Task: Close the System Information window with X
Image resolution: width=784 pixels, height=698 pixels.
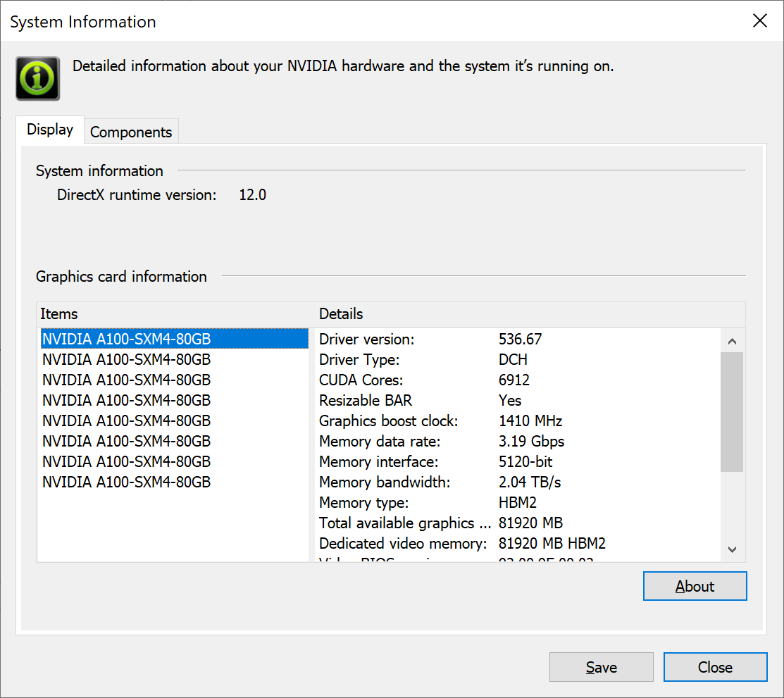Action: (759, 20)
